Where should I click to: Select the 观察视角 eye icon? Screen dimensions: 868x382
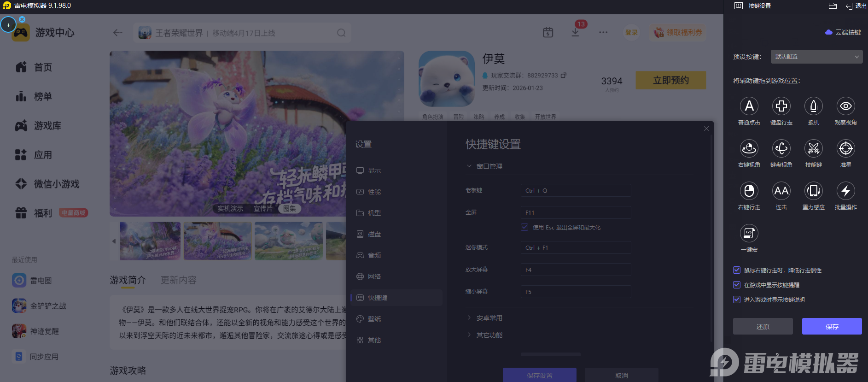846,106
